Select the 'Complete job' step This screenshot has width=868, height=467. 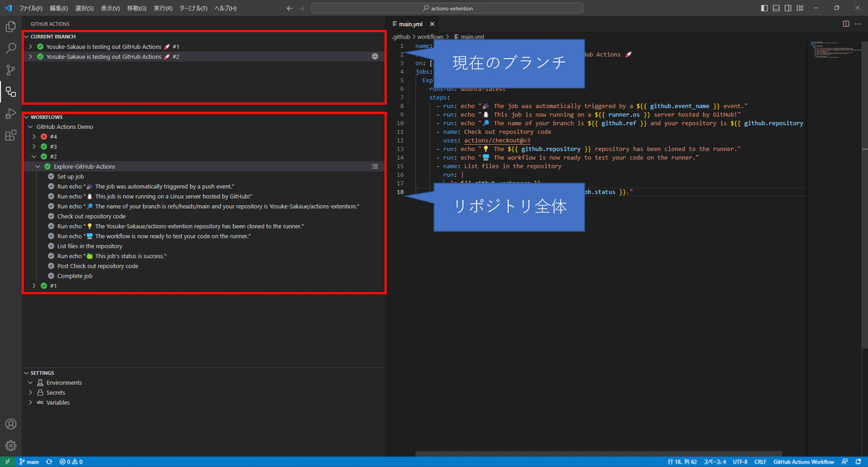(x=75, y=276)
